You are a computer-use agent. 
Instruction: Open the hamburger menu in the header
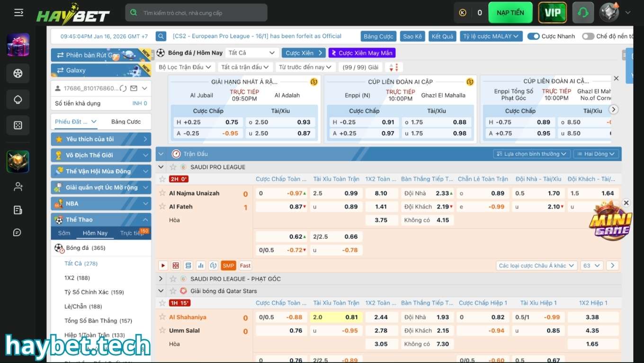pyautogui.click(x=18, y=13)
